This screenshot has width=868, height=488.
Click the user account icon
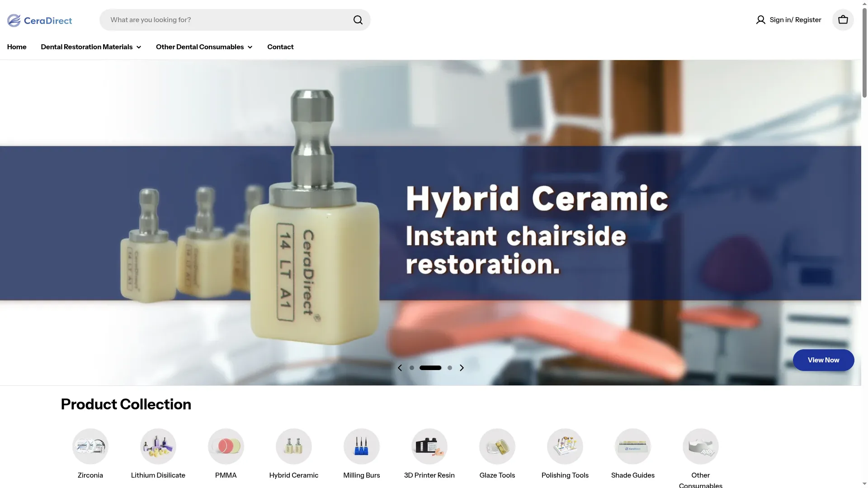(760, 20)
